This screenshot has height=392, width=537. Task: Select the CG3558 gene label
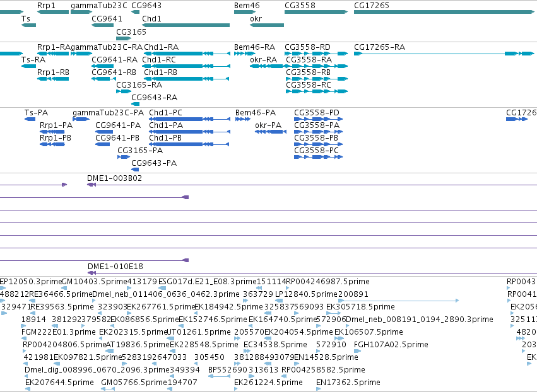(x=300, y=6)
